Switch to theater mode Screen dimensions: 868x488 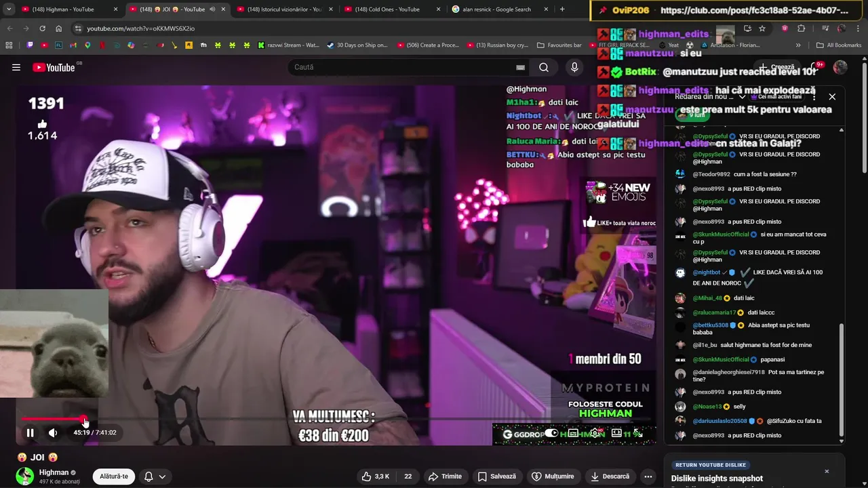[616, 433]
